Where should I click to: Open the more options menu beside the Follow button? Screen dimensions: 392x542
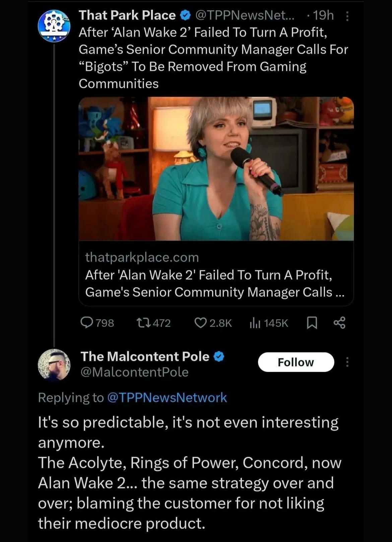347,362
